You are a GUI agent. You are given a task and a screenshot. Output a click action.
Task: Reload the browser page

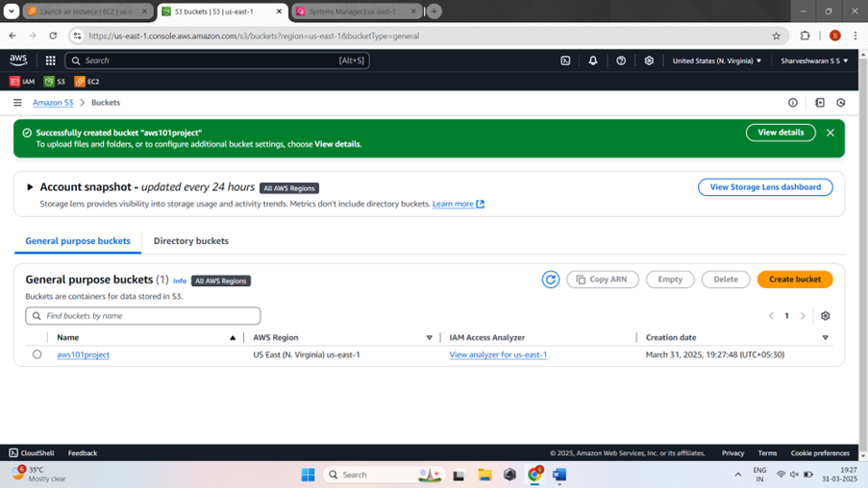53,36
